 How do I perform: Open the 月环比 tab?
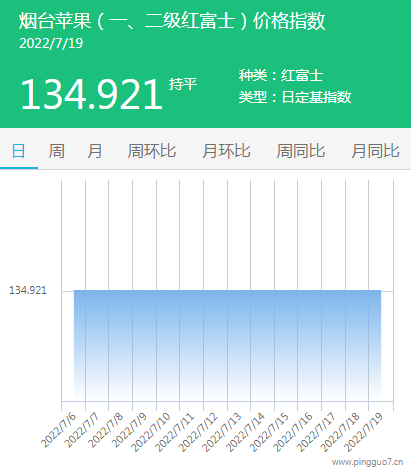(x=226, y=151)
